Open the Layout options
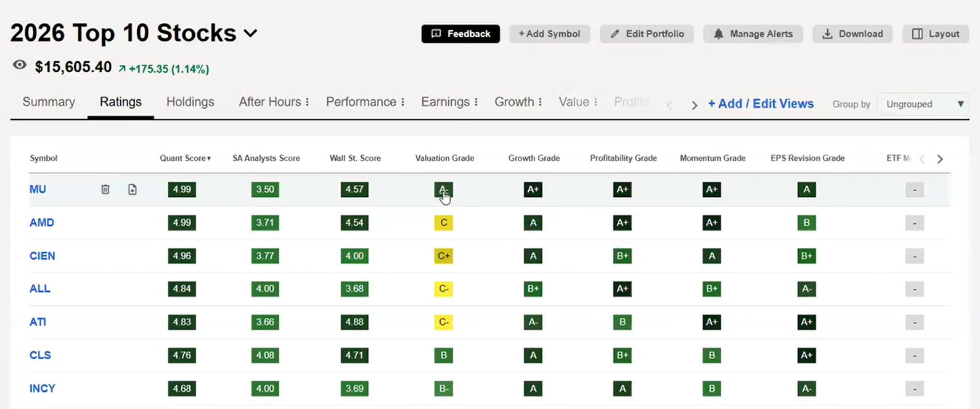 point(936,34)
